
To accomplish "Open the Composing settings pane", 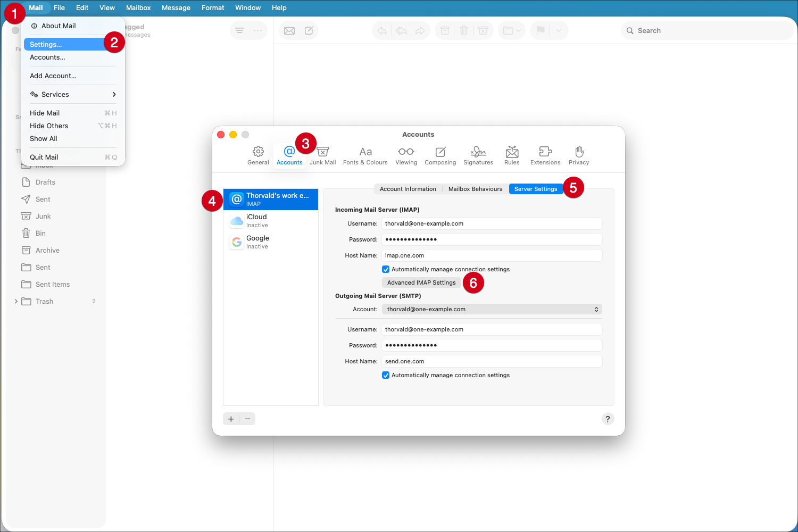I will click(440, 155).
